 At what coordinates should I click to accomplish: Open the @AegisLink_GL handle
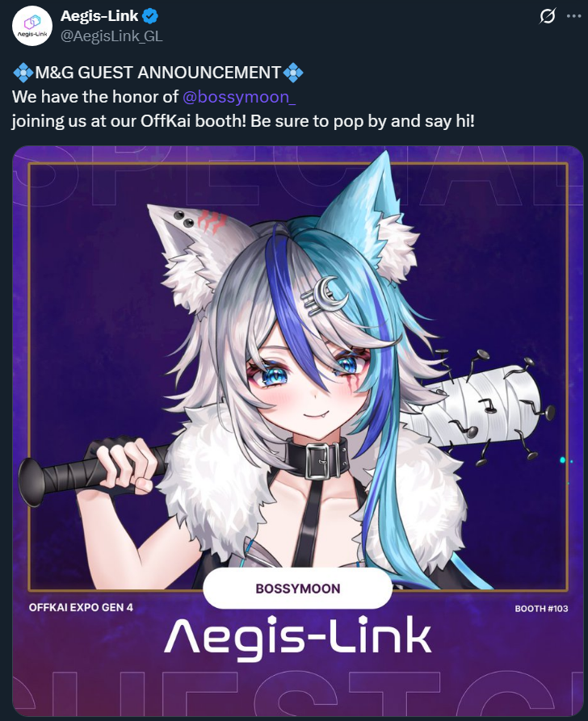(x=111, y=36)
